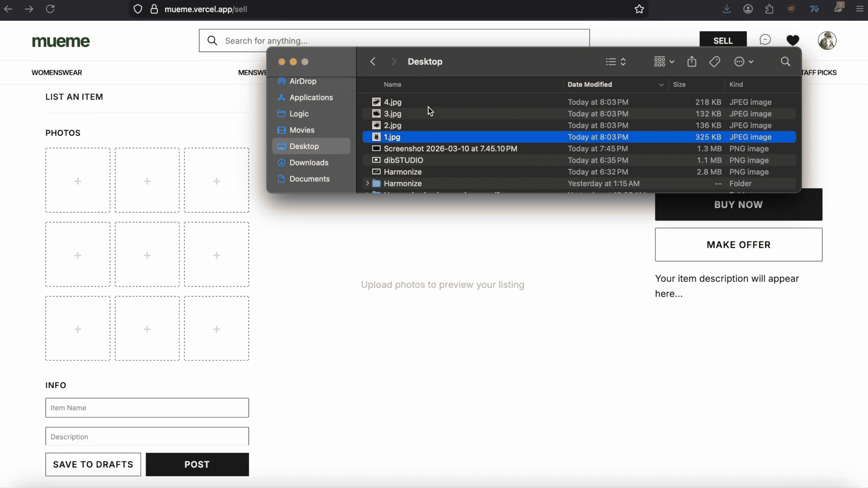Click the tracking protection shield in the address bar
The image size is (868, 488).
[137, 9]
